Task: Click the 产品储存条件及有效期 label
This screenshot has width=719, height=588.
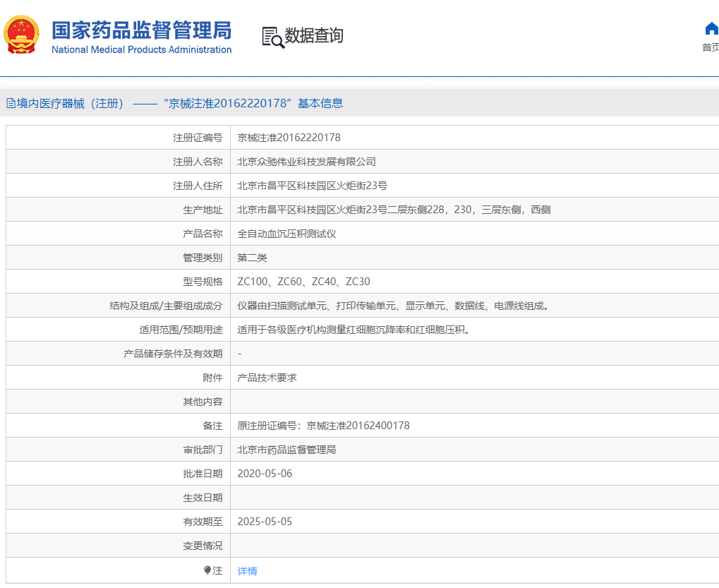Action: click(x=173, y=354)
